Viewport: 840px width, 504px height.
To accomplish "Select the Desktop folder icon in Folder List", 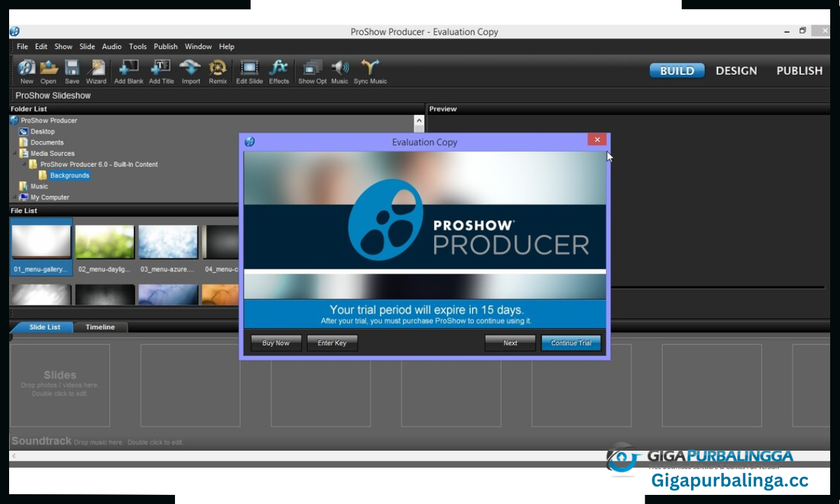I will click(23, 132).
